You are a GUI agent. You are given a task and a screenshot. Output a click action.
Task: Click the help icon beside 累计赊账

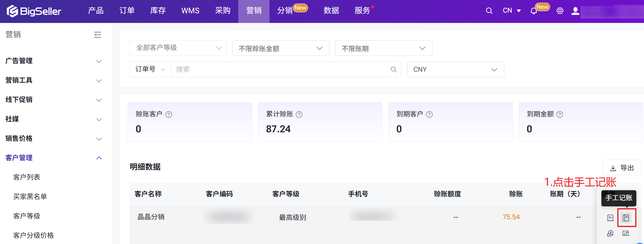point(299,114)
